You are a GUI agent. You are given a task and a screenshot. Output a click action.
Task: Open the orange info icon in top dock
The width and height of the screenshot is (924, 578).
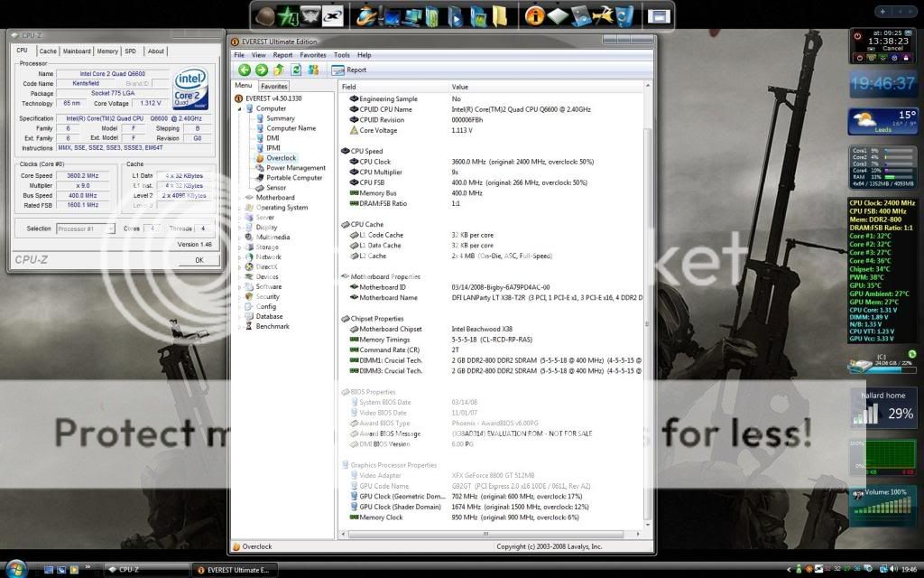click(534, 16)
